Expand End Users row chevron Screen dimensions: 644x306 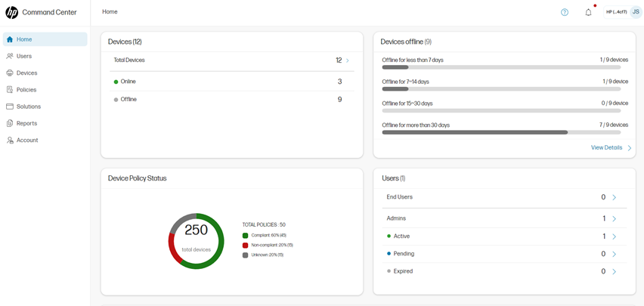pos(614,197)
